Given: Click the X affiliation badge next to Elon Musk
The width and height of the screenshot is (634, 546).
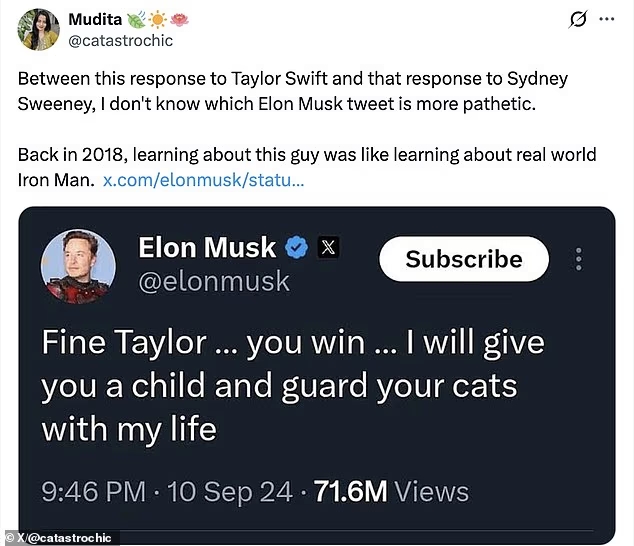Looking at the screenshot, I should pos(329,247).
